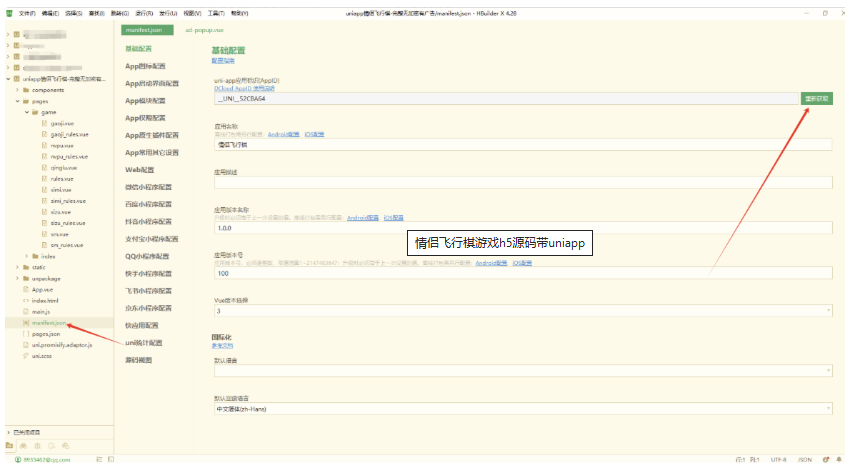Collapse the game folder in tree

pyautogui.click(x=27, y=112)
